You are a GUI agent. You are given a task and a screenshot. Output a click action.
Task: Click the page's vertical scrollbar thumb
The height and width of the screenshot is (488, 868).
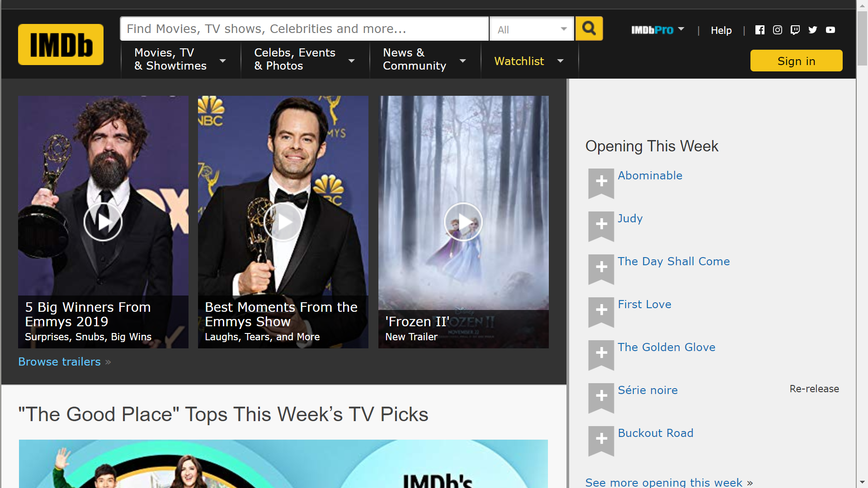(x=862, y=38)
